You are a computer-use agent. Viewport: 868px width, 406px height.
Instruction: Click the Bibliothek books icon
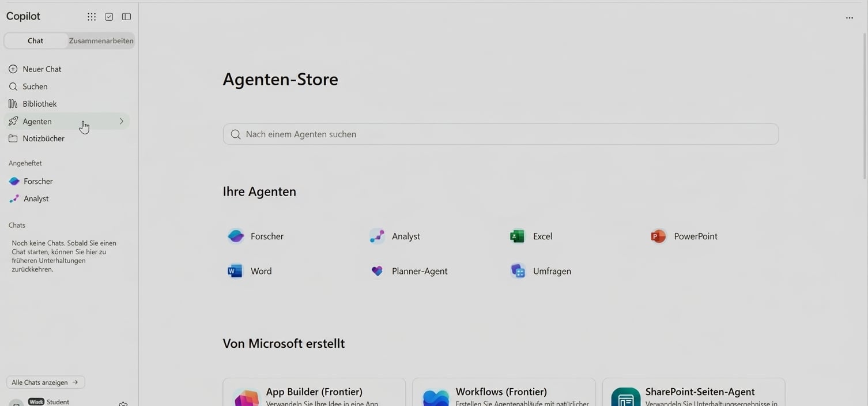[x=13, y=104]
